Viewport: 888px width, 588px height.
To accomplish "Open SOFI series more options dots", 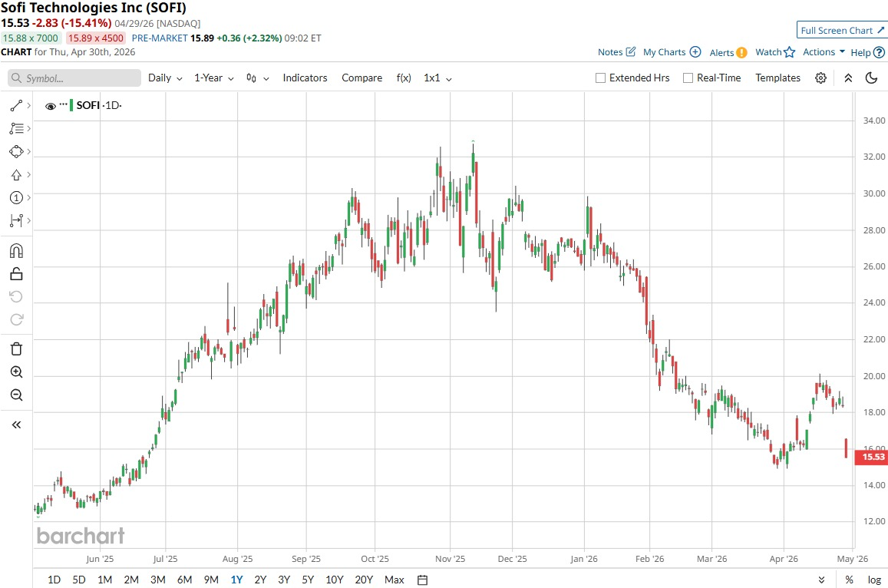I will pyautogui.click(x=63, y=105).
